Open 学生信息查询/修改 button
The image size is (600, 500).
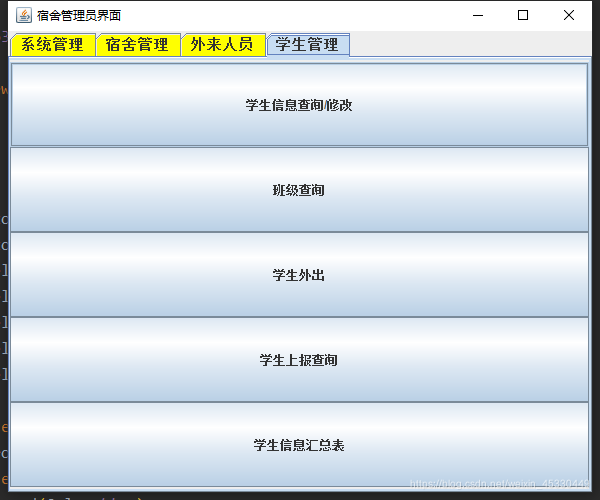coord(299,105)
